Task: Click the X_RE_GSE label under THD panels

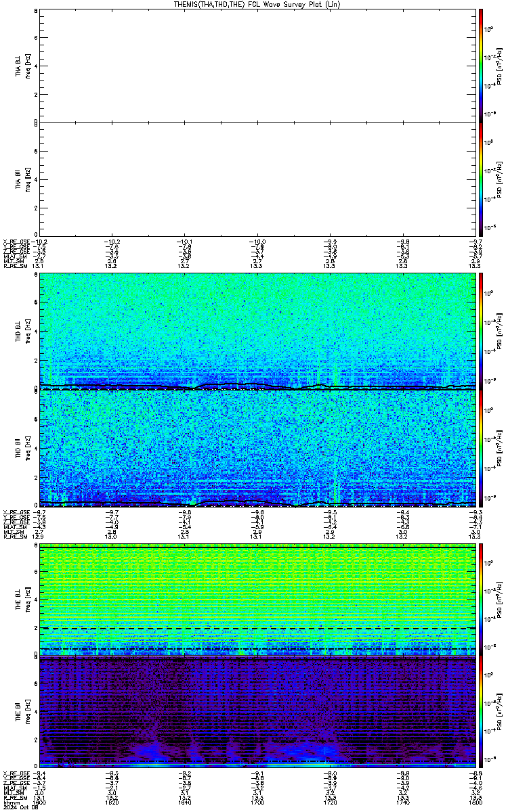Action: tap(15, 512)
